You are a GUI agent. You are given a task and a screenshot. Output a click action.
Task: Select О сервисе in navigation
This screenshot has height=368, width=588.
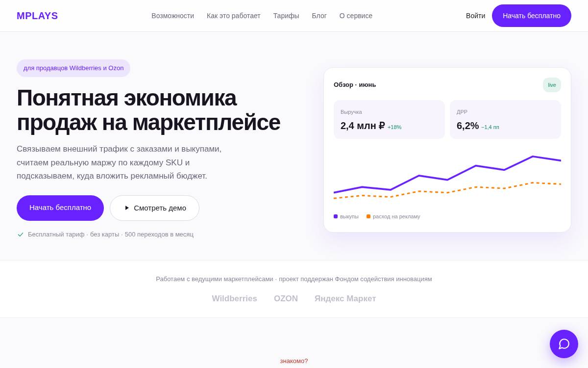click(356, 16)
